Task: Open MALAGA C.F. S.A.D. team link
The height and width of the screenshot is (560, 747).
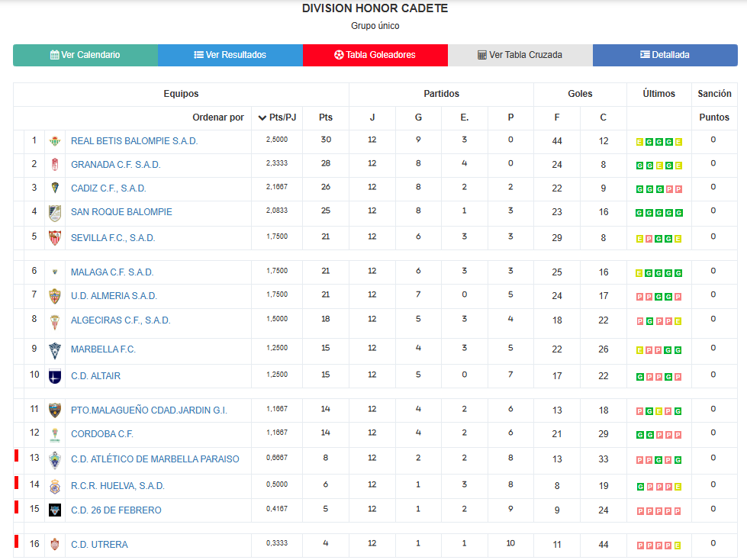Action: (112, 272)
